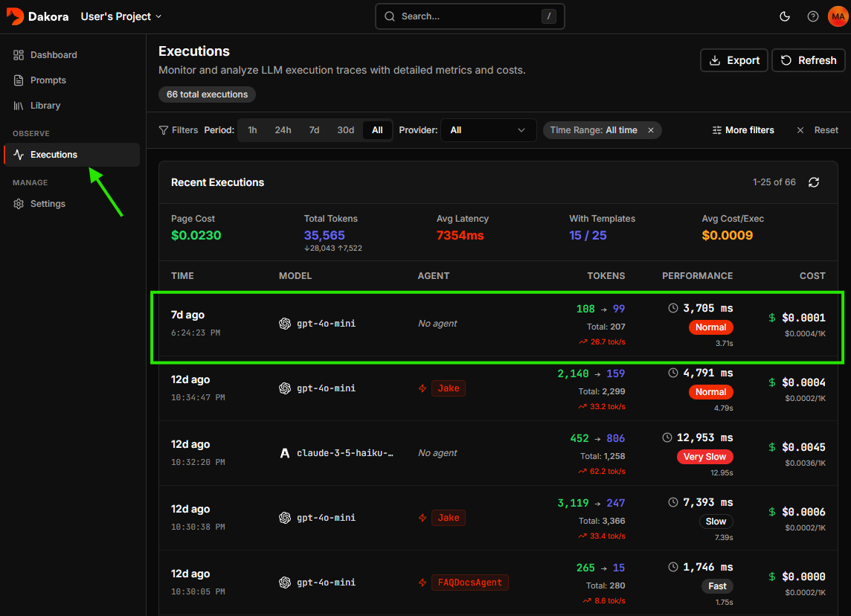The height and width of the screenshot is (616, 851).
Task: Select the 7d period
Action: (314, 130)
